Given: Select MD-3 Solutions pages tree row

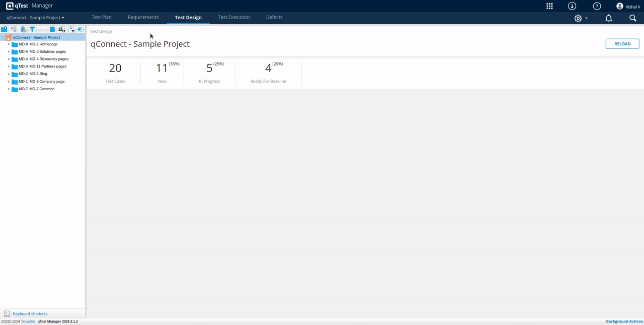Looking at the screenshot, I should [x=42, y=51].
